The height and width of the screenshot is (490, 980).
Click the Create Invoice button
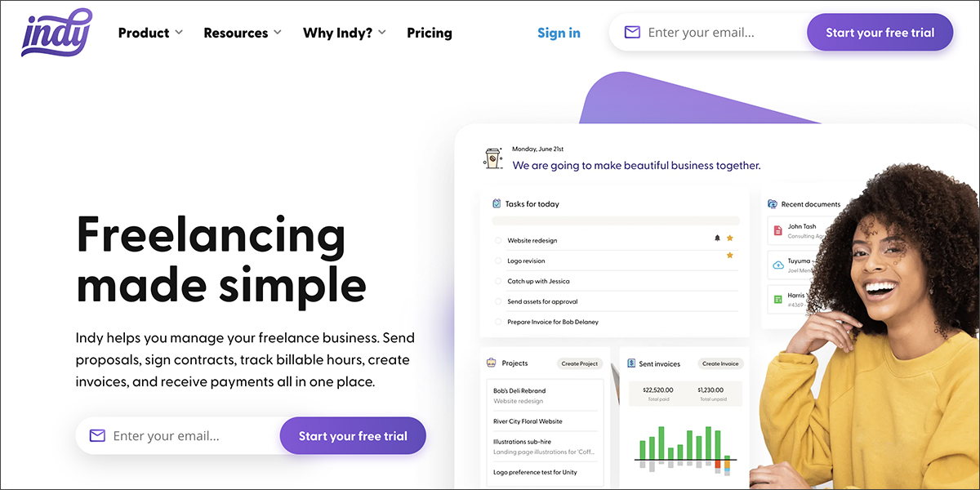[720, 363]
